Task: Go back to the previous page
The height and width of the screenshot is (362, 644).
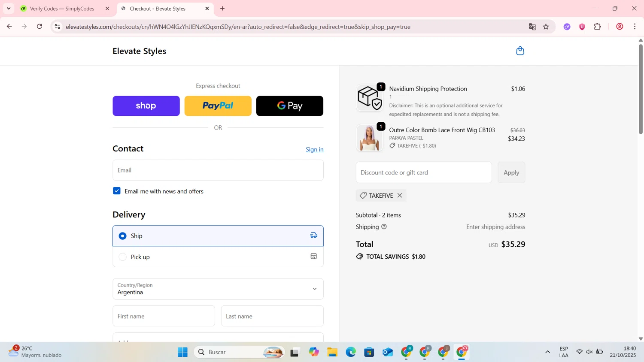Action: [x=9, y=27]
